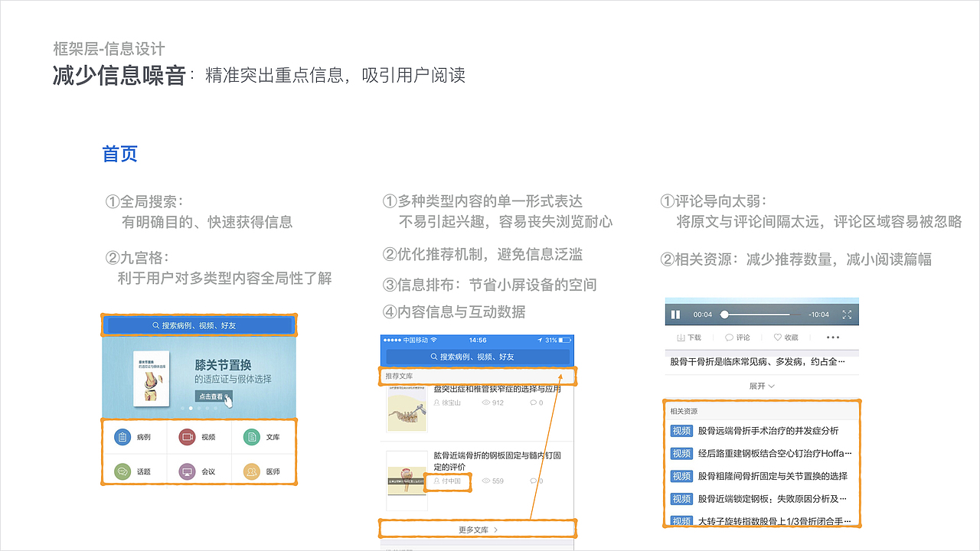
Task: Open 视频 via the red video icon
Action: pos(186,436)
